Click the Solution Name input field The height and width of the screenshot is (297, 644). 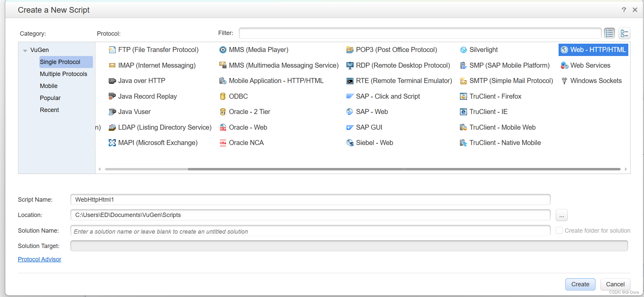310,231
